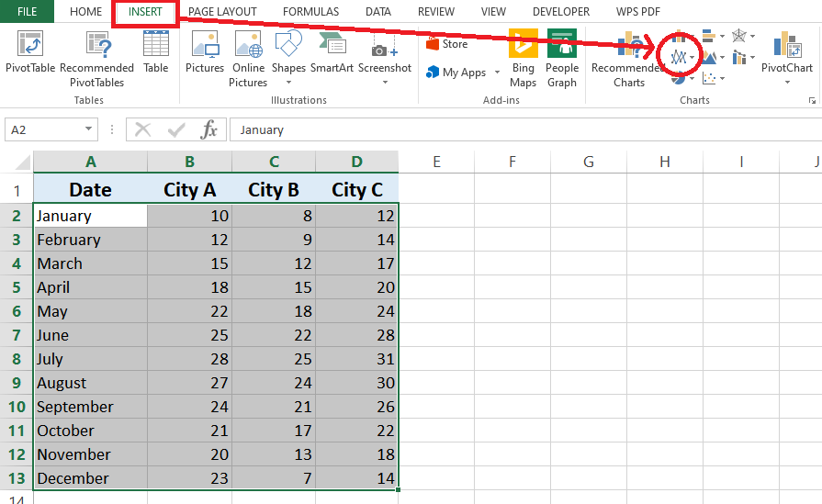Screen dimensions: 822x504
Task: Select the December cell
Action: tap(91, 478)
